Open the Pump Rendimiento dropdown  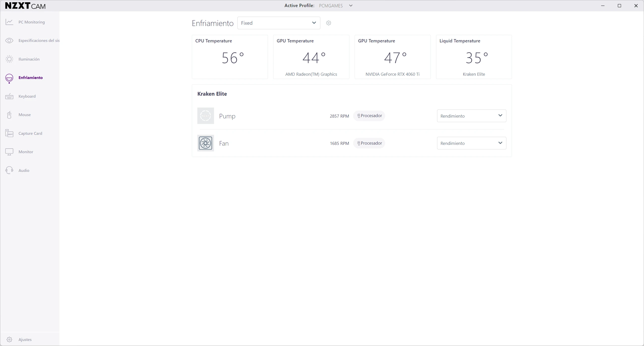click(x=471, y=116)
